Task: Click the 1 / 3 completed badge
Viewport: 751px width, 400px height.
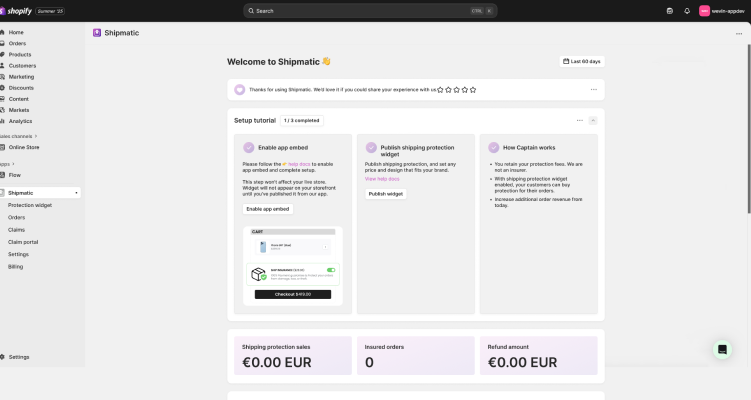Action: (x=302, y=120)
